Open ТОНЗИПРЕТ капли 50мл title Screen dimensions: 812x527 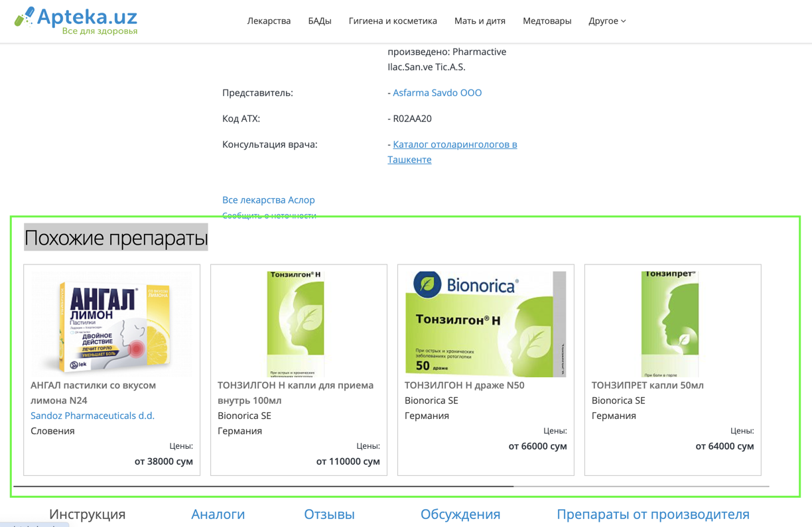tap(647, 385)
